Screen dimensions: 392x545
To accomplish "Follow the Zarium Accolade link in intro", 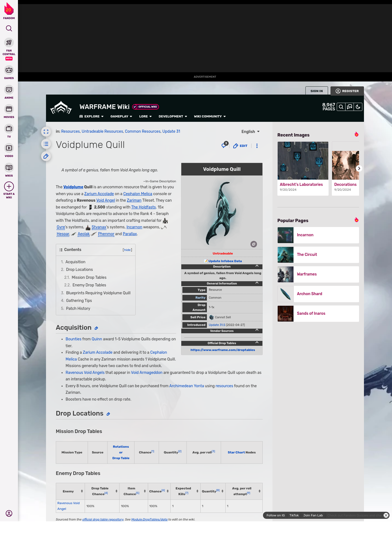I will click(99, 194).
